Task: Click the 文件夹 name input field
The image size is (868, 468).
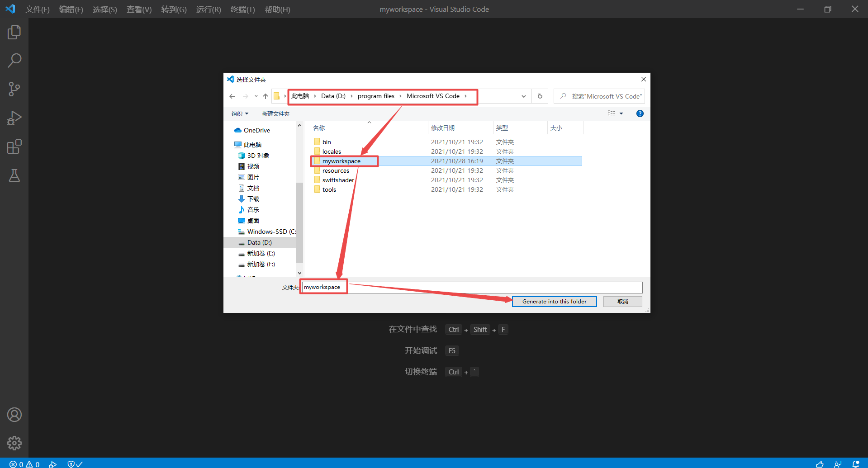Action: pos(472,287)
